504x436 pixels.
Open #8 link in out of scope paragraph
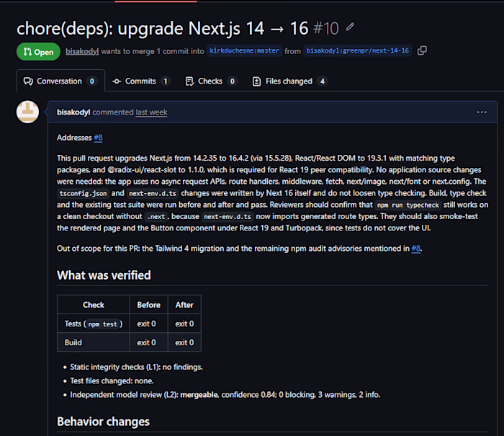coord(415,249)
